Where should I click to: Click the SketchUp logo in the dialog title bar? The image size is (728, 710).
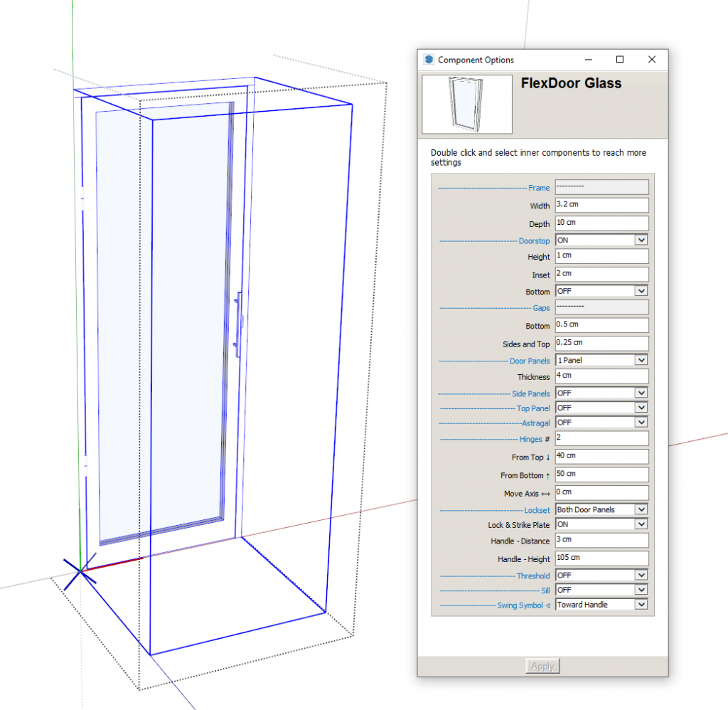tap(427, 60)
